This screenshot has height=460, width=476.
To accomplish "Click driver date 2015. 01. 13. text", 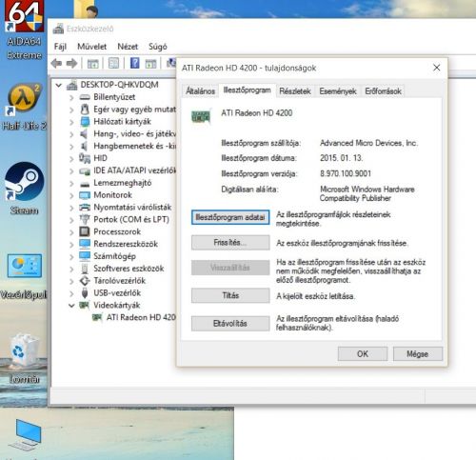I will pyautogui.click(x=341, y=158).
